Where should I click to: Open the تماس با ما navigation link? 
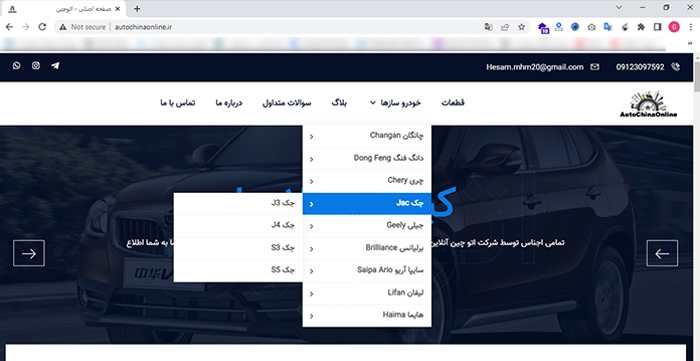pyautogui.click(x=178, y=103)
